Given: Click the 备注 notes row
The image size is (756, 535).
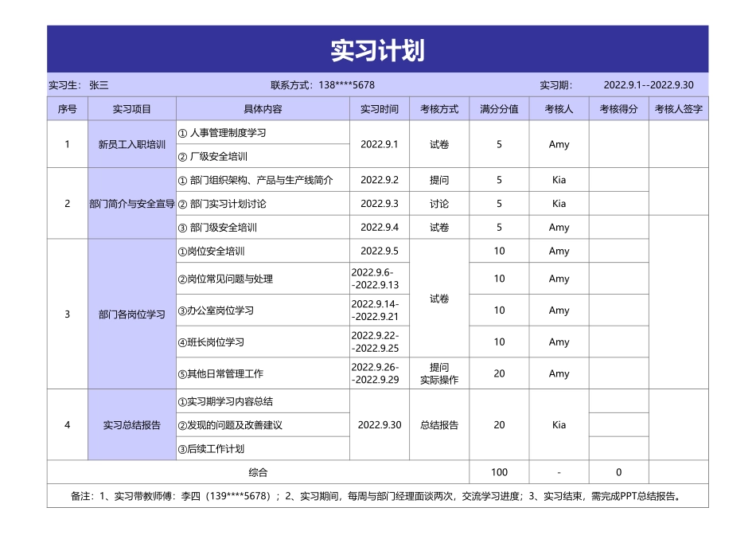Looking at the screenshot, I should pos(377,496).
